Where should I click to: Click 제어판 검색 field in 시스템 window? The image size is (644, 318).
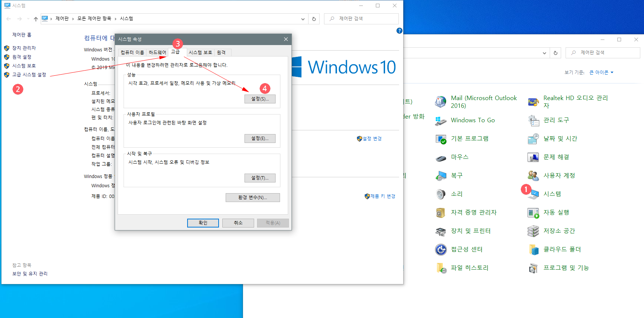[x=361, y=19]
